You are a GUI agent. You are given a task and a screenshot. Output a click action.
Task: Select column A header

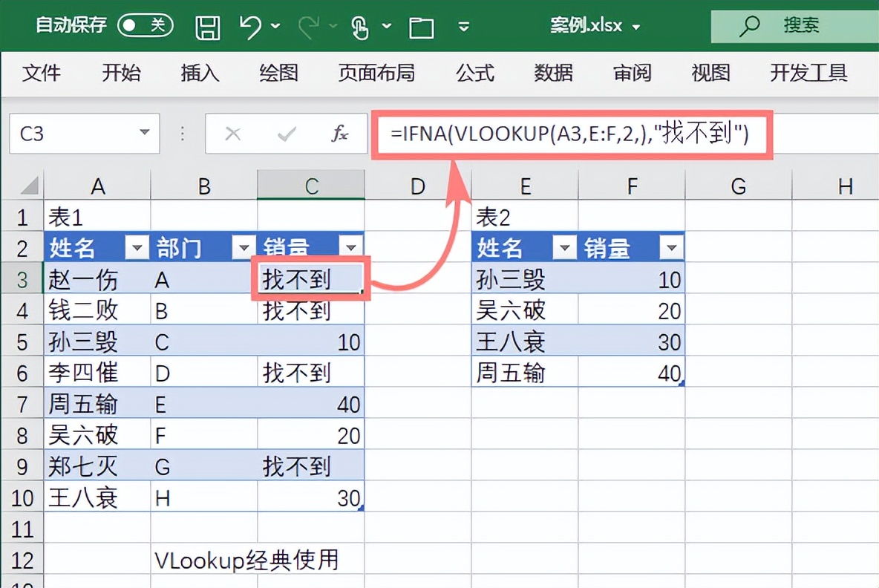pyautogui.click(x=97, y=186)
